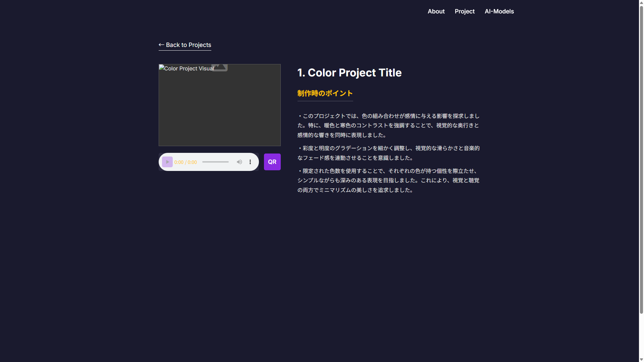Viewport: 644px width, 362px height.
Task: Mute audio with the speaker icon
Action: pyautogui.click(x=239, y=162)
